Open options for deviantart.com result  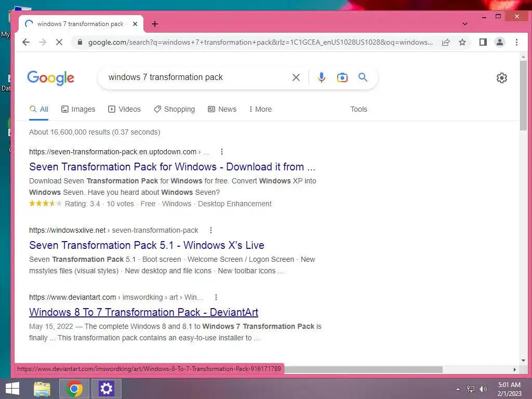(216, 297)
